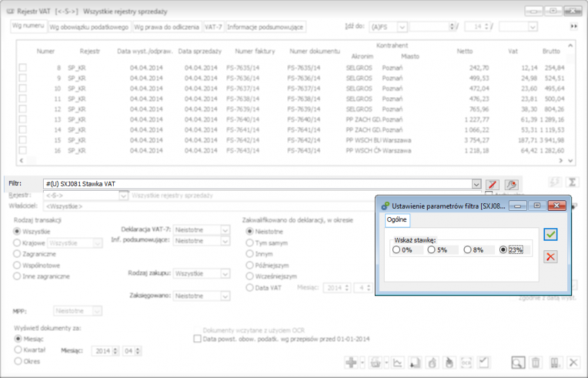588x378 pixels.
Task: Click the fast-forward arrows icon at top right
Action: [573, 26]
